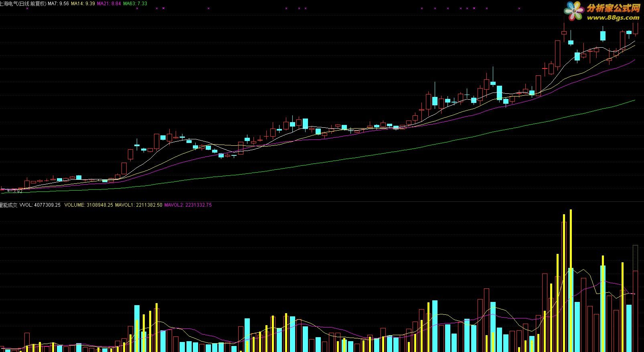The image size is (644, 352).
Task: Select the MA7: 9.56 indicator label
Action: click(x=59, y=4)
